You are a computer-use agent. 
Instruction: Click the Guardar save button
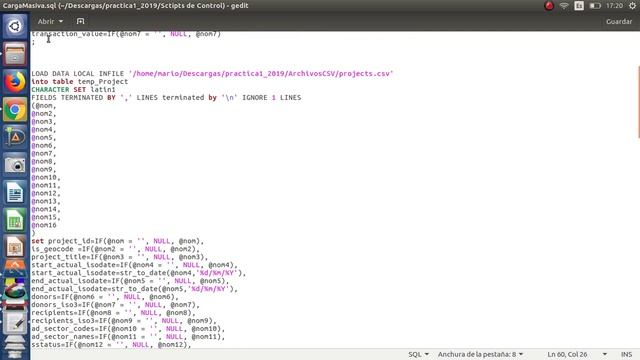click(619, 21)
